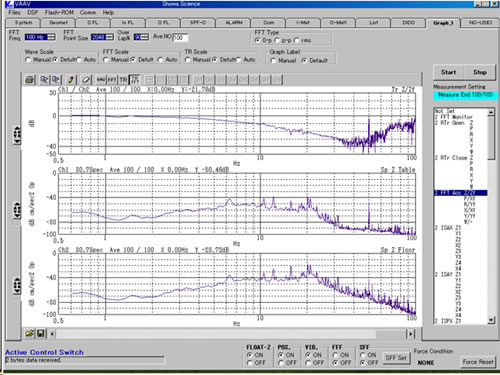Viewport: 500px width, 375px height.
Task: Click scroll-down arrow of measurement list
Action: [x=491, y=320]
